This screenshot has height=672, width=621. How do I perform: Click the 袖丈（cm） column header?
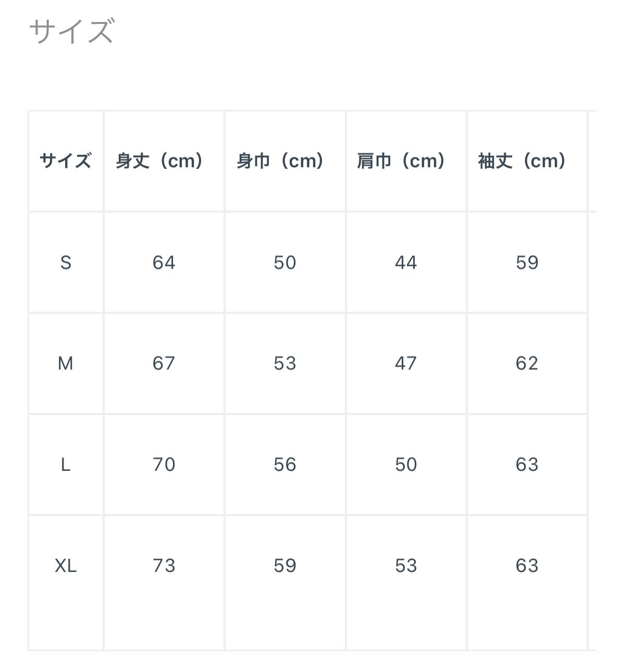(522, 161)
